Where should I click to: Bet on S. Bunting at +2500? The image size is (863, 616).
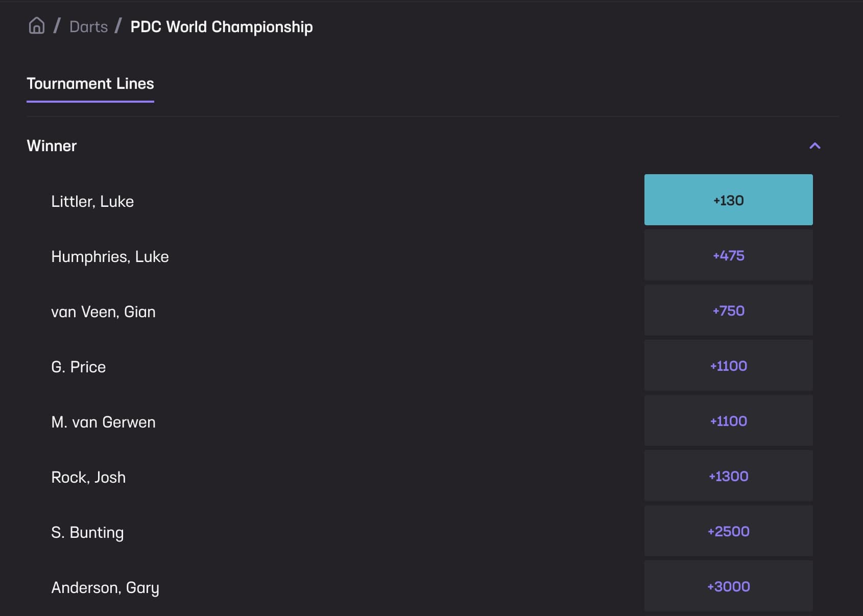click(728, 531)
